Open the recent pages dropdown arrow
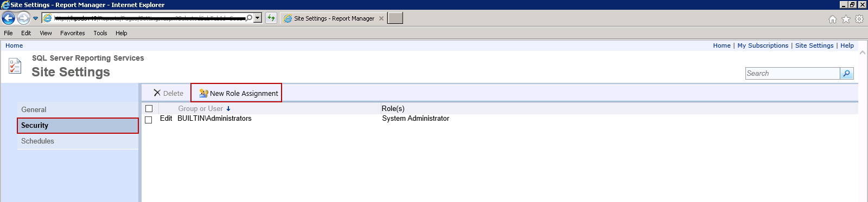This screenshot has width=868, height=202. (x=36, y=18)
